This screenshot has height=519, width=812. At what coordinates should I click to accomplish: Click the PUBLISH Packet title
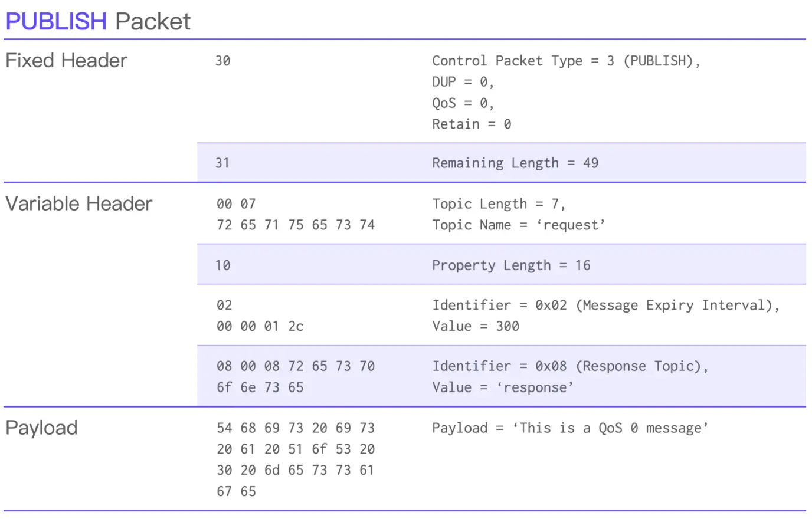(98, 21)
